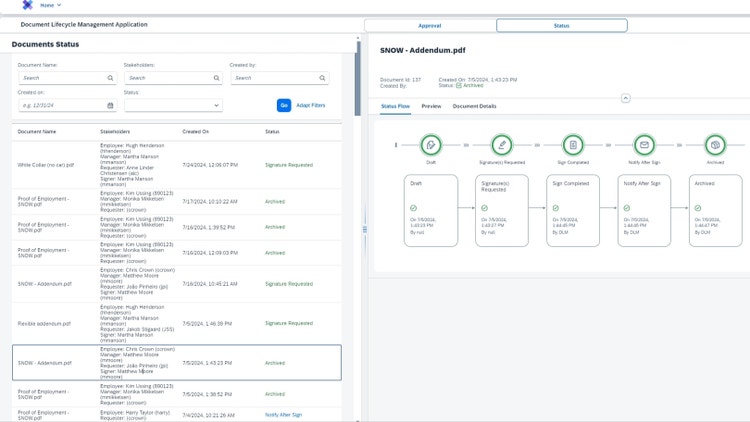Switch to the Approval tab
The image size is (750, 422).
tap(430, 26)
